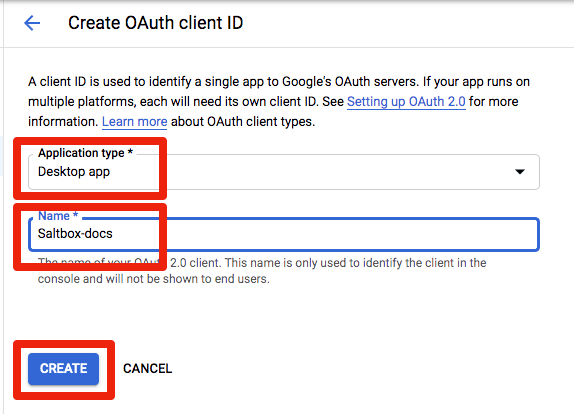Place cursor after Saltbox-docs text
The width and height of the screenshot is (574, 414).
pos(113,234)
